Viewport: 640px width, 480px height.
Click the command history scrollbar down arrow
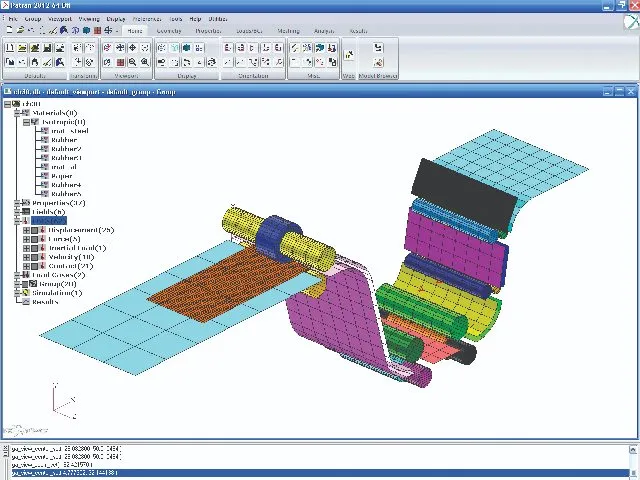633,471
